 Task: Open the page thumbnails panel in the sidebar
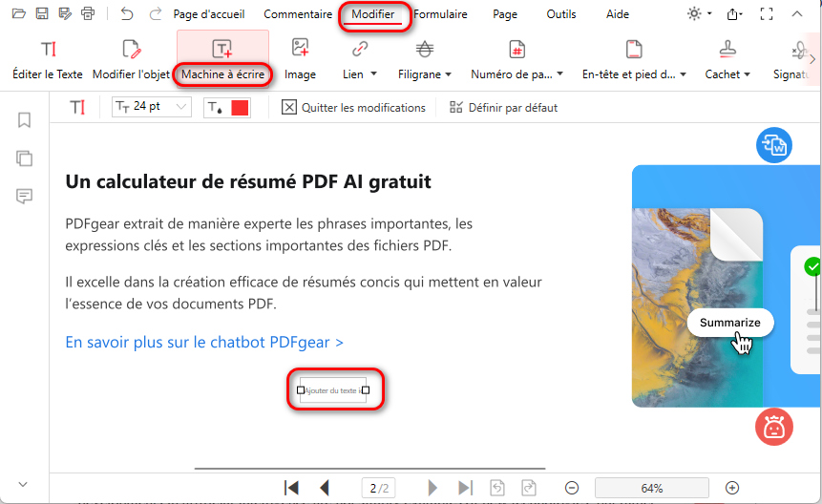[24, 158]
